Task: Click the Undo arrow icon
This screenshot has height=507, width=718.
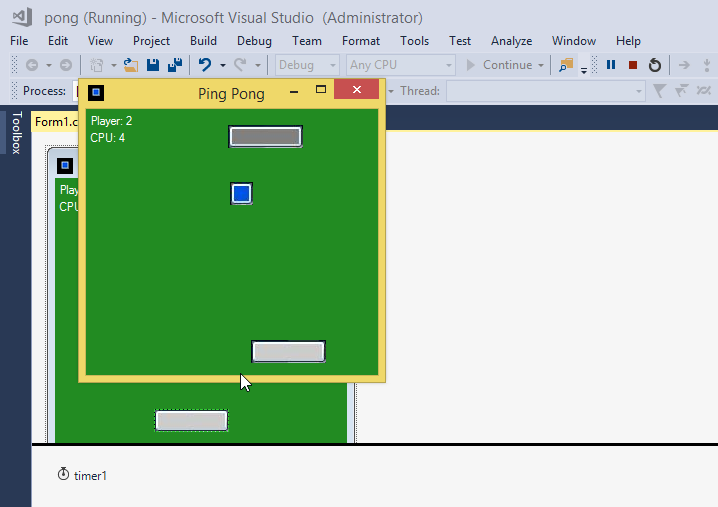Action: click(205, 65)
